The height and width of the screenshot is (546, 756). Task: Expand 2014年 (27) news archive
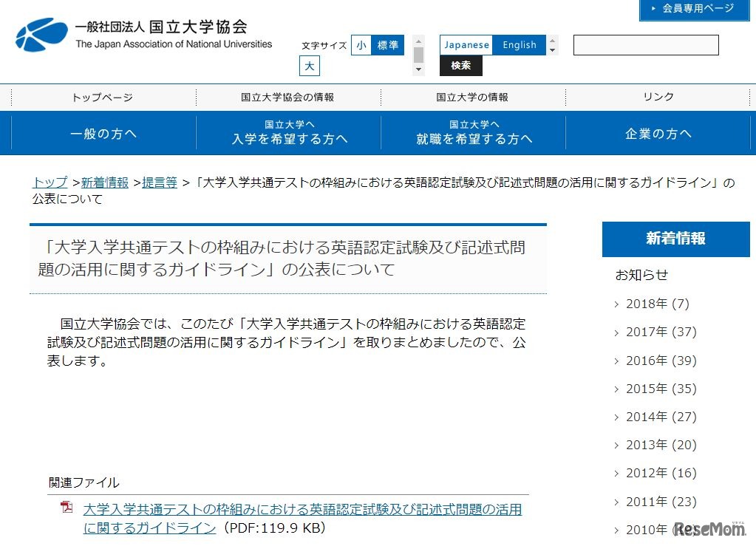[x=661, y=417]
